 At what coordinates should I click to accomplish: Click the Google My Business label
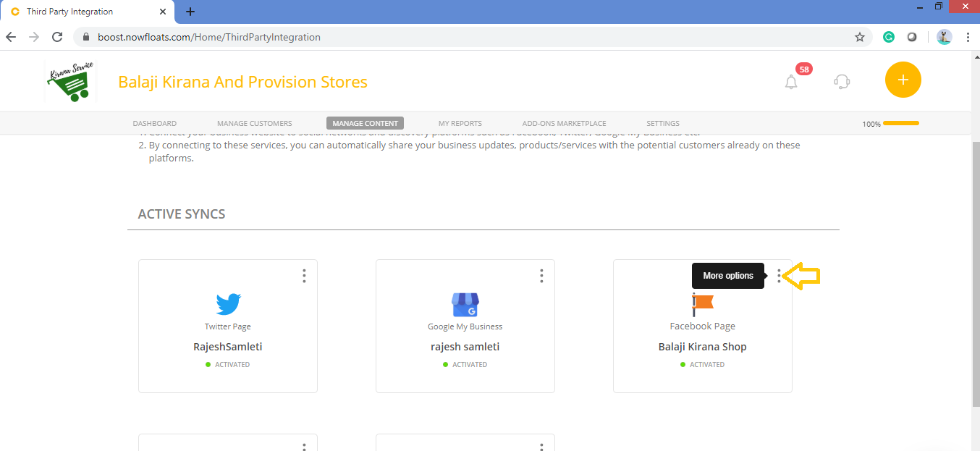click(x=465, y=326)
